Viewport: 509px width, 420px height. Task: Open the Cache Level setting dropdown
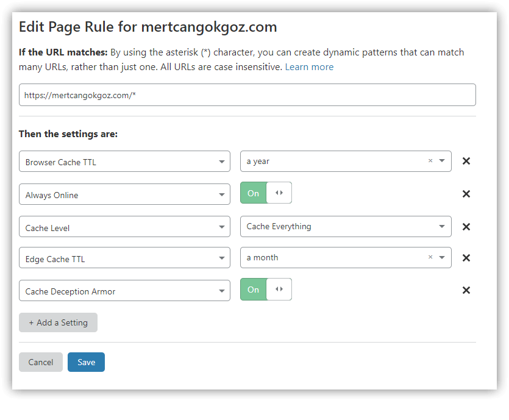[124, 227]
